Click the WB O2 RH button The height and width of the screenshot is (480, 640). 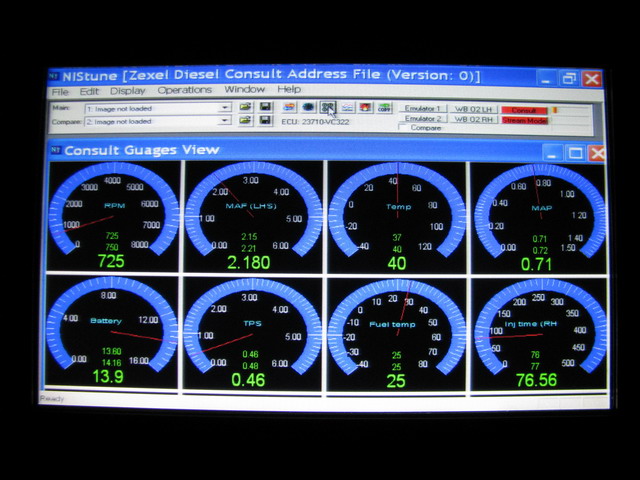(x=473, y=119)
